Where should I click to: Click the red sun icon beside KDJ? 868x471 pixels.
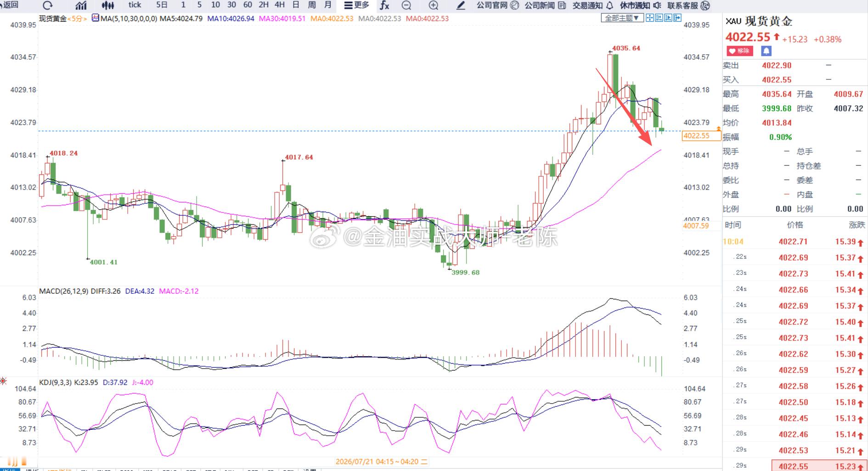pyautogui.click(x=3, y=381)
